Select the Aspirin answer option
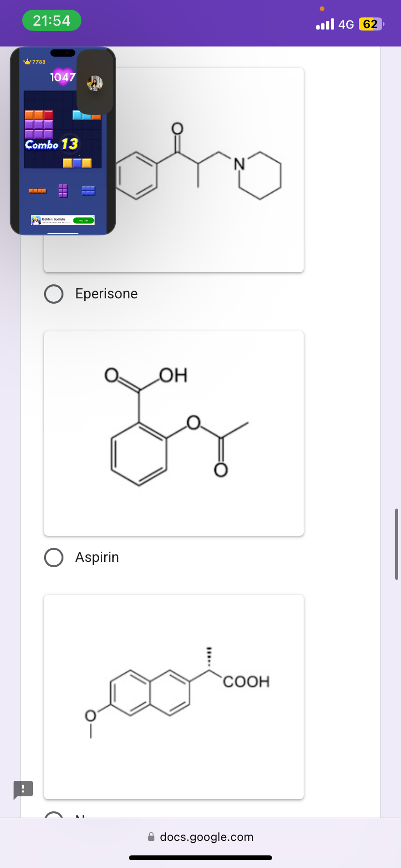The image size is (401, 868). pyautogui.click(x=54, y=557)
